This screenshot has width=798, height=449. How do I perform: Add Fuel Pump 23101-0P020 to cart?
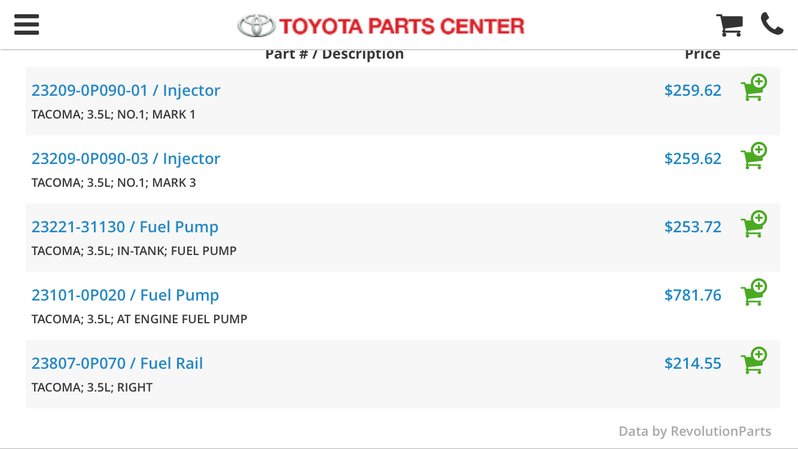pyautogui.click(x=754, y=292)
